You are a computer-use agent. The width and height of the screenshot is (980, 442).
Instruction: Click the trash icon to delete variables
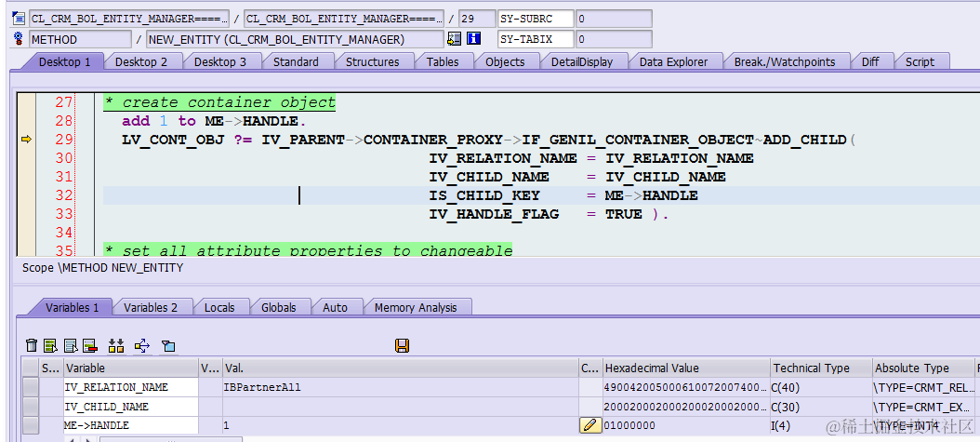click(x=32, y=345)
